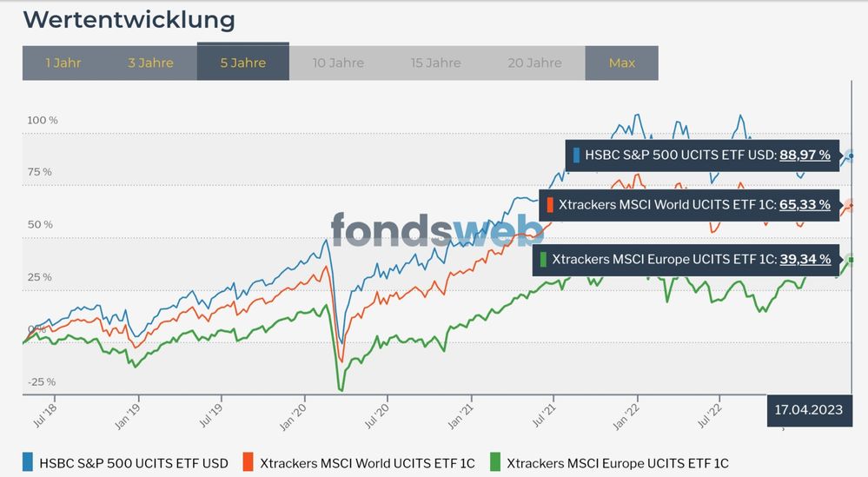Screen dimensions: 868x477
Task: Click the orange MSCI World legend square
Action: [248, 463]
